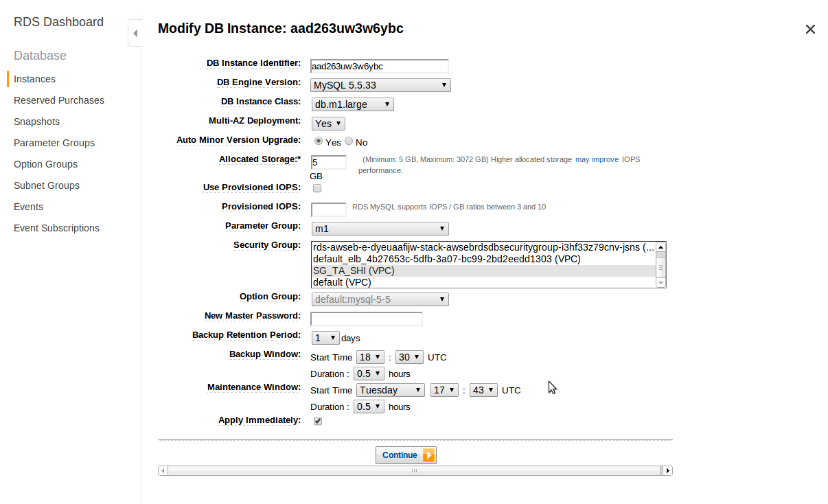Open Event Subscriptions in sidebar
This screenshot has width=828, height=504.
click(x=56, y=228)
